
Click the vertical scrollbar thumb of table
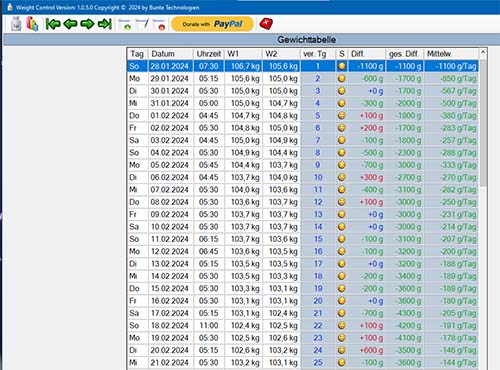point(483,123)
